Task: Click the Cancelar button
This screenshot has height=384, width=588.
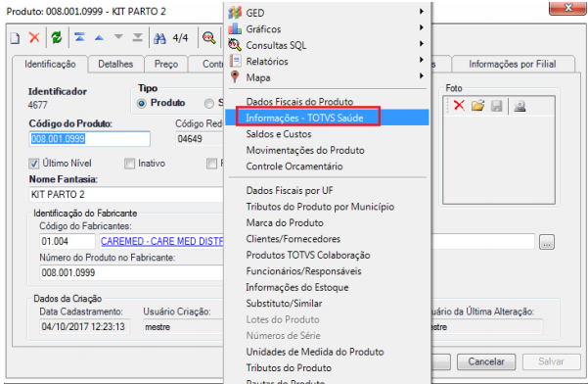Action: [x=486, y=361]
